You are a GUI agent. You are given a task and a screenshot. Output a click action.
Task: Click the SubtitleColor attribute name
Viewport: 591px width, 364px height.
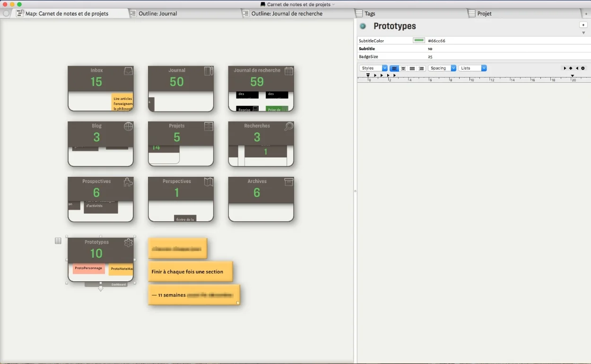click(x=372, y=41)
